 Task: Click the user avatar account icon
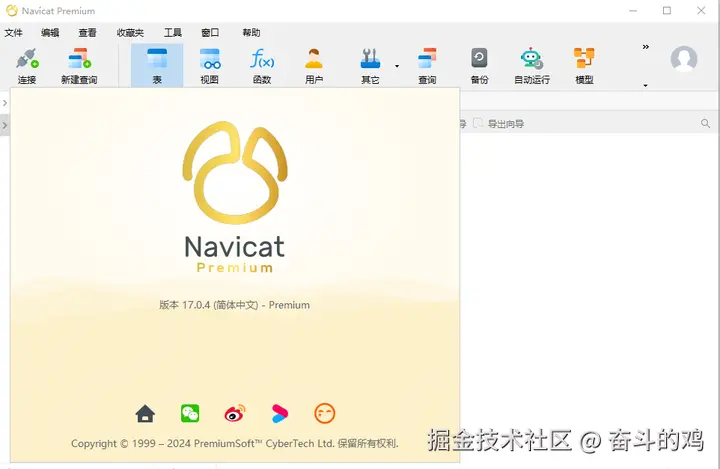(684, 59)
